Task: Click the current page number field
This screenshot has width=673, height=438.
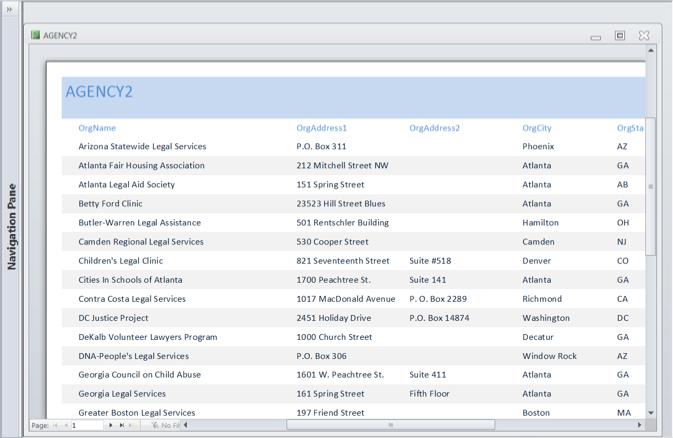Action: (87, 425)
